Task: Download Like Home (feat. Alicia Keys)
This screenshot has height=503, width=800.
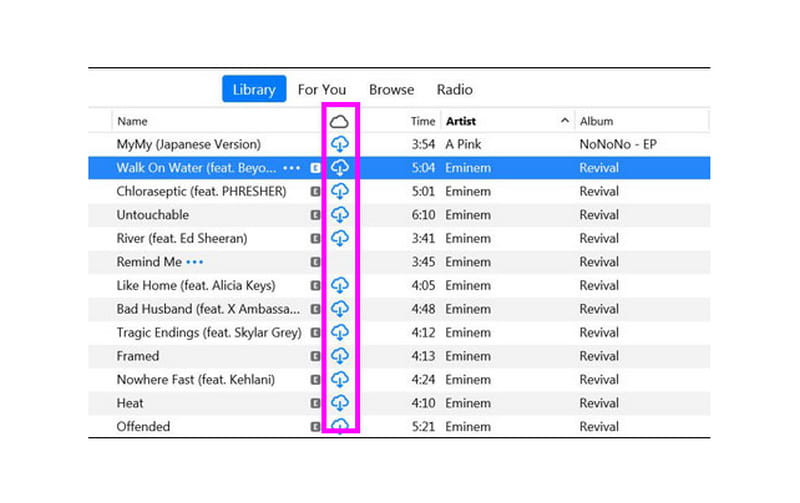Action: click(x=339, y=285)
